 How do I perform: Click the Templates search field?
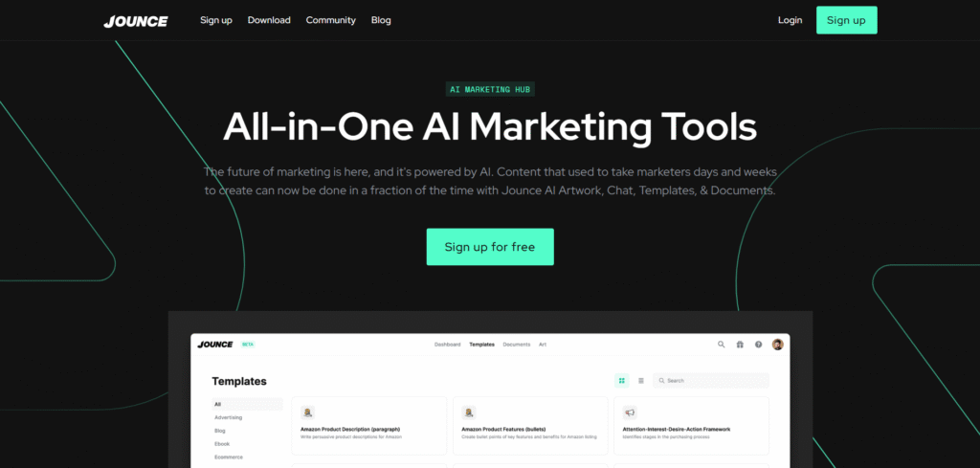pos(711,381)
